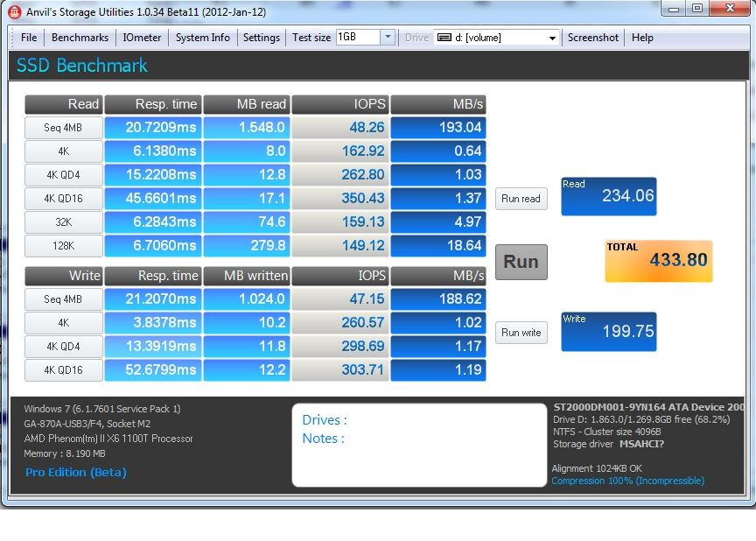The height and width of the screenshot is (541, 756).
Task: Click the Write score 199.75 box
Action: pyautogui.click(x=608, y=332)
